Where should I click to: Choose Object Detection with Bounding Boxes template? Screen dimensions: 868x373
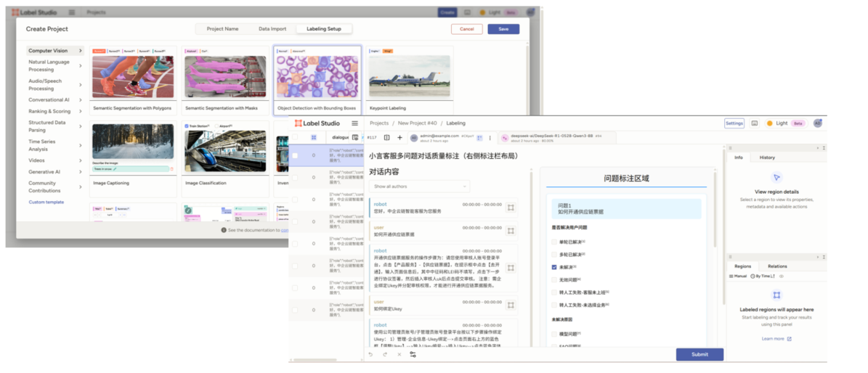317,80
